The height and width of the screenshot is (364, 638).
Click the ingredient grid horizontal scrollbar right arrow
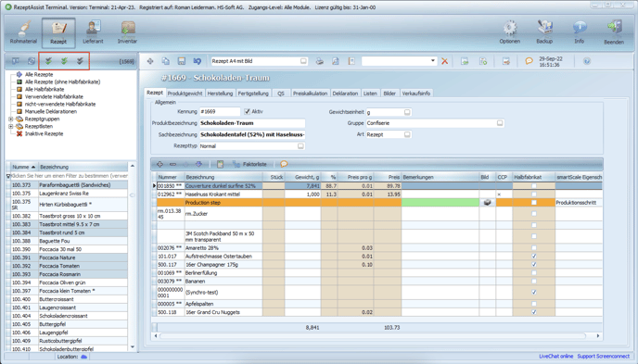point(598,336)
